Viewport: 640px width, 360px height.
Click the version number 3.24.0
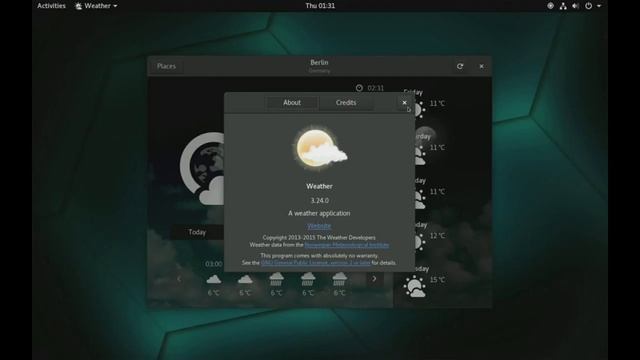[x=320, y=200]
